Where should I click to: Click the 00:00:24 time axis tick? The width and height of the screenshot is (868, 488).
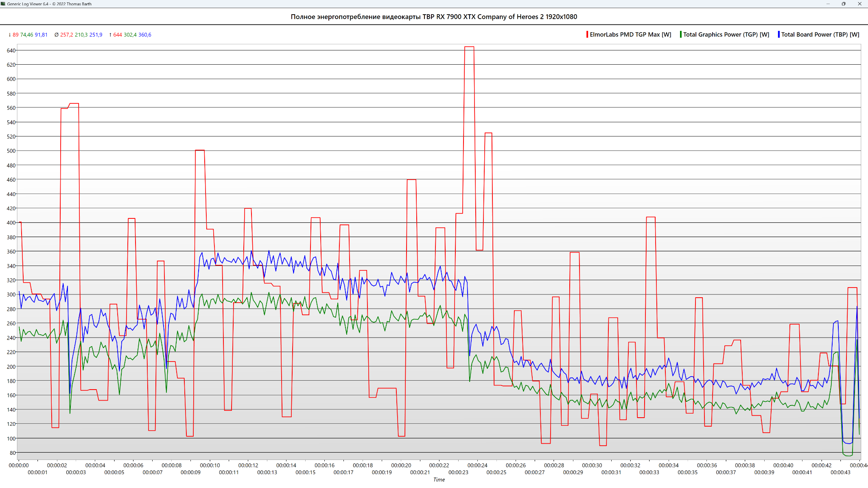click(x=477, y=465)
